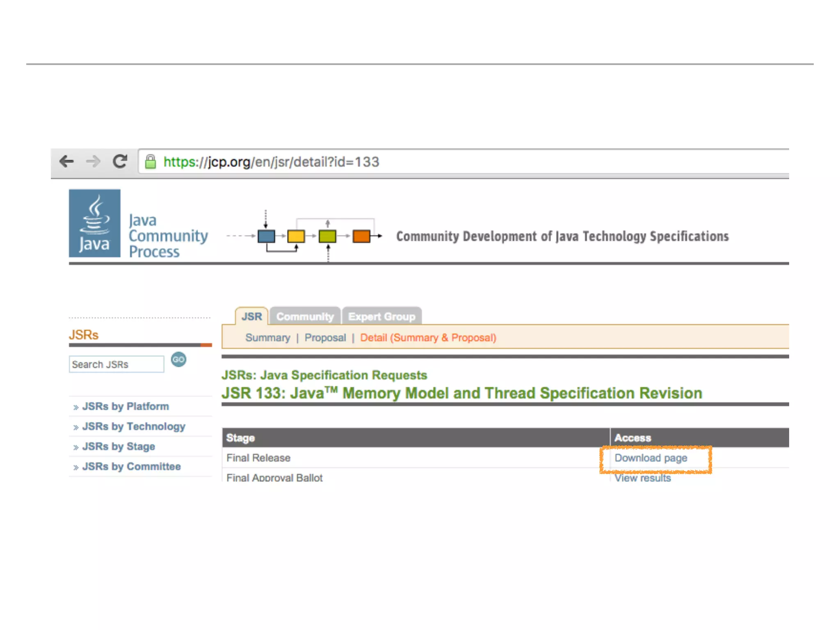This screenshot has width=840, height=630.
Task: Click the Java logo image
Action: coord(95,223)
